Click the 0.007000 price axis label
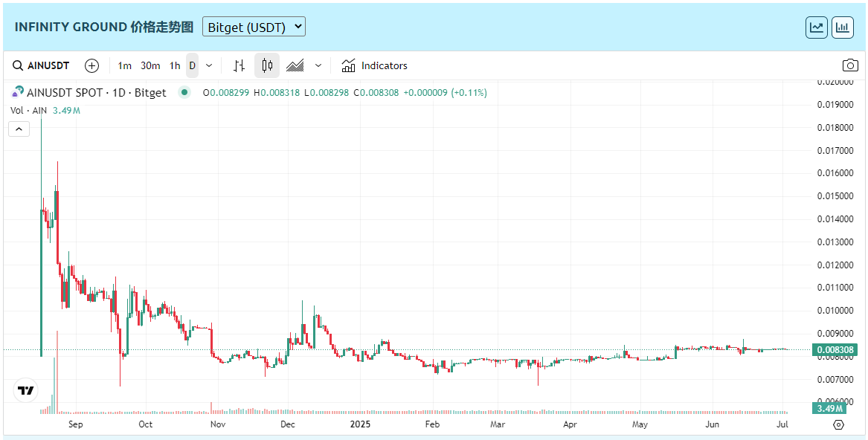 pyautogui.click(x=835, y=379)
